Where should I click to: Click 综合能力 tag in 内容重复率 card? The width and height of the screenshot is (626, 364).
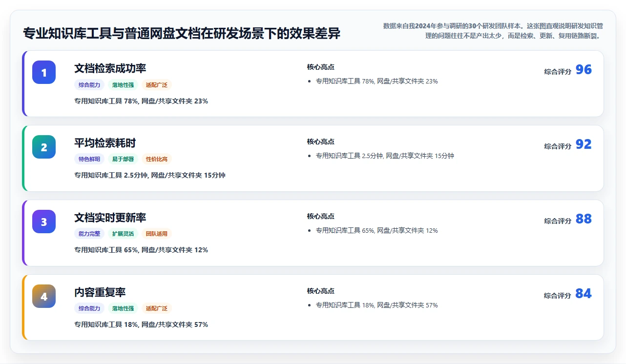(89, 308)
